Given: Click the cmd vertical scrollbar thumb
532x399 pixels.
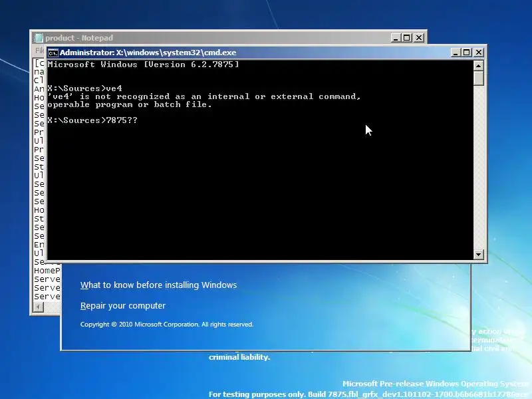Looking at the screenshot, I should click(x=478, y=78).
